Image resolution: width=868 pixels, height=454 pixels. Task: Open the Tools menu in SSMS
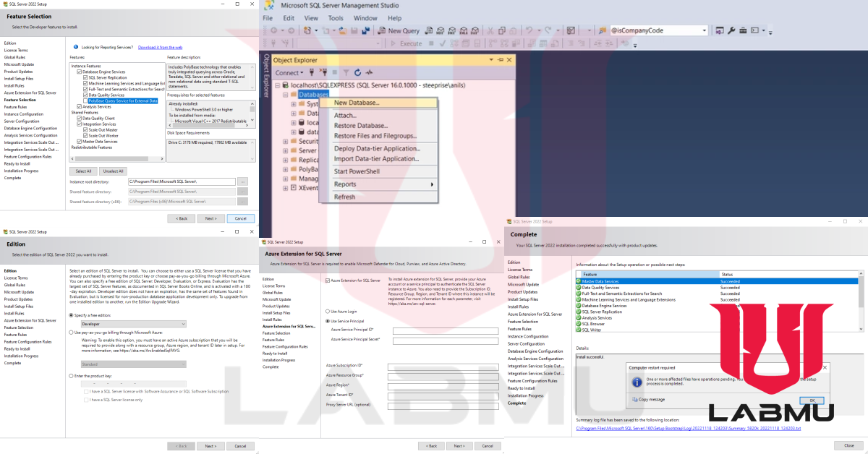tap(335, 18)
